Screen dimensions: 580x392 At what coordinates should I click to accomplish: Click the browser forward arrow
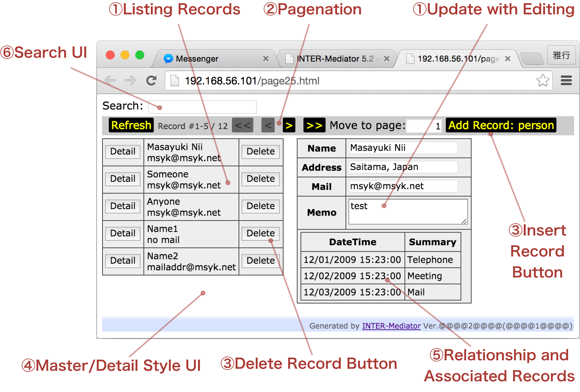(130, 81)
